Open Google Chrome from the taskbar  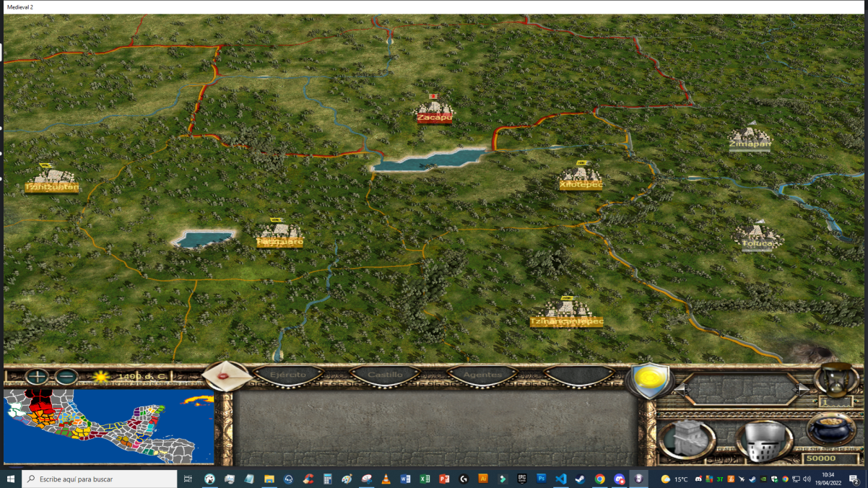tap(599, 479)
